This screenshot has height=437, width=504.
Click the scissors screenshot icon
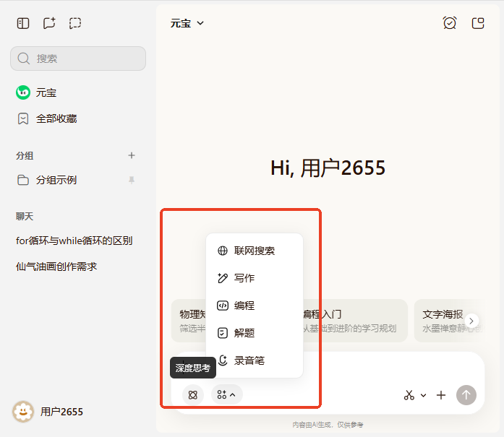point(409,395)
